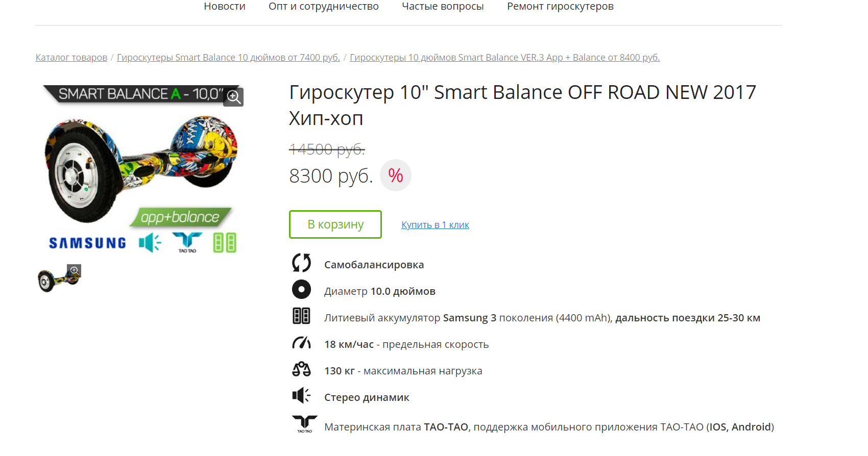The width and height of the screenshot is (868, 456).
Task: Open Ремонт гироскутеров menu item
Action: [560, 7]
